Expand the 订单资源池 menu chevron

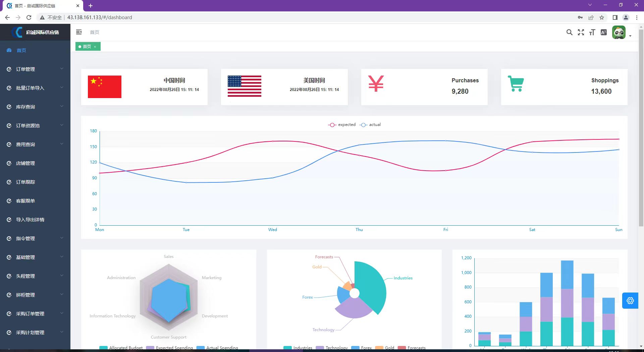click(x=62, y=125)
